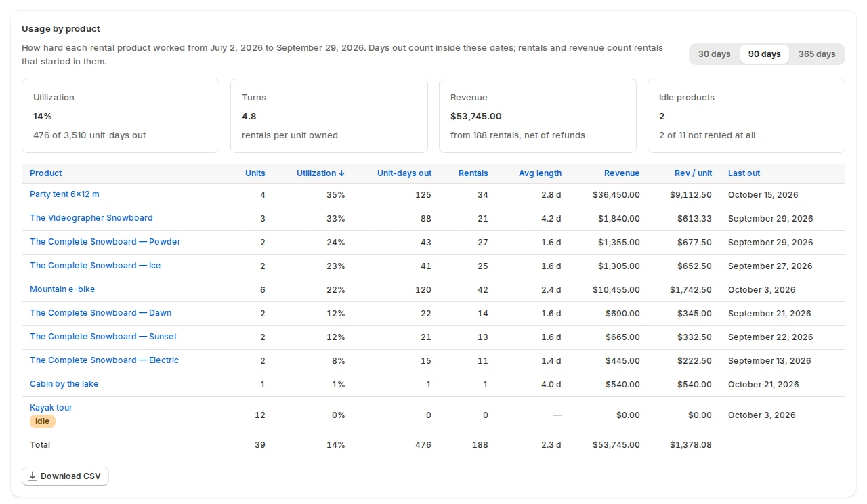This screenshot has height=504, width=867.
Task: Sort the table by Product column
Action: [46, 173]
